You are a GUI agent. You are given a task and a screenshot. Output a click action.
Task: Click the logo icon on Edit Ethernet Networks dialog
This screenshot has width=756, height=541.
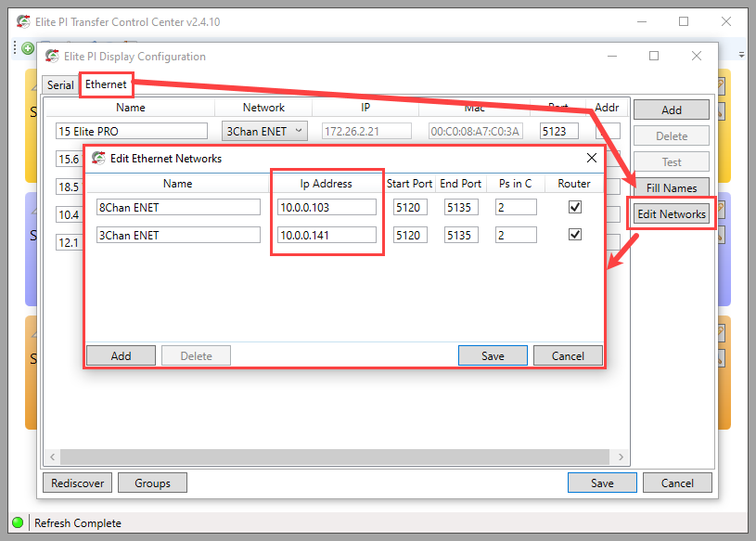point(97,158)
